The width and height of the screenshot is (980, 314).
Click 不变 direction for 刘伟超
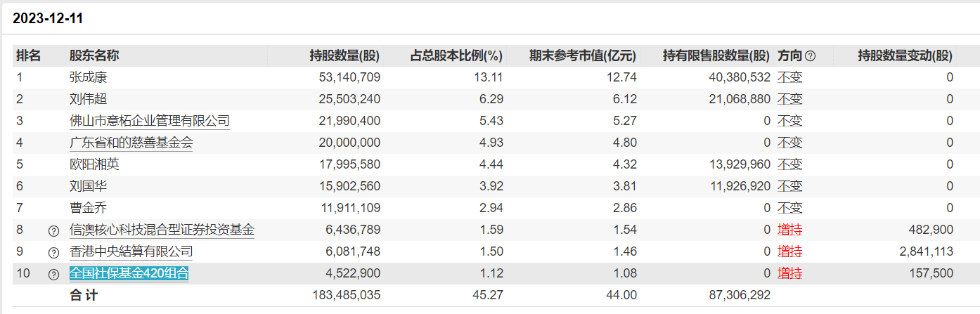coord(789,99)
